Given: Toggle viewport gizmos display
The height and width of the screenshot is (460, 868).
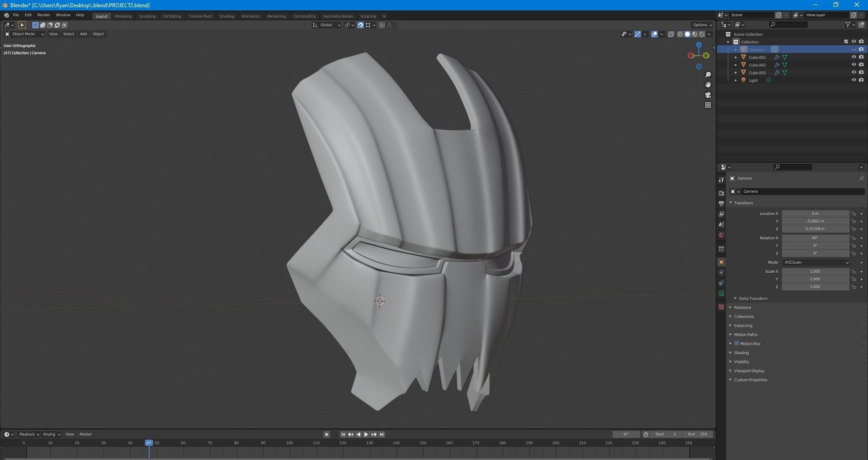Looking at the screenshot, I should pos(637,34).
